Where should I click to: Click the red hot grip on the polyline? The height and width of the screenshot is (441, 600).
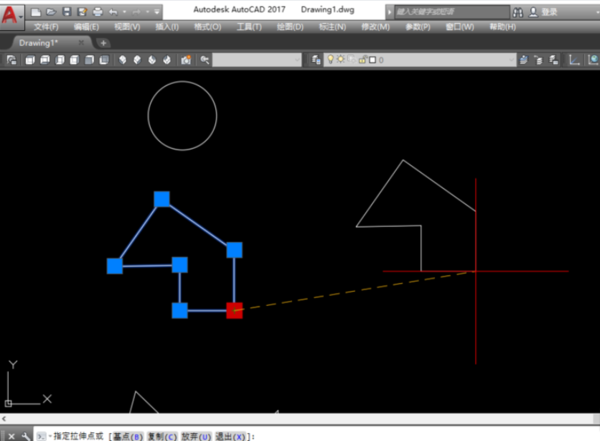(234, 310)
